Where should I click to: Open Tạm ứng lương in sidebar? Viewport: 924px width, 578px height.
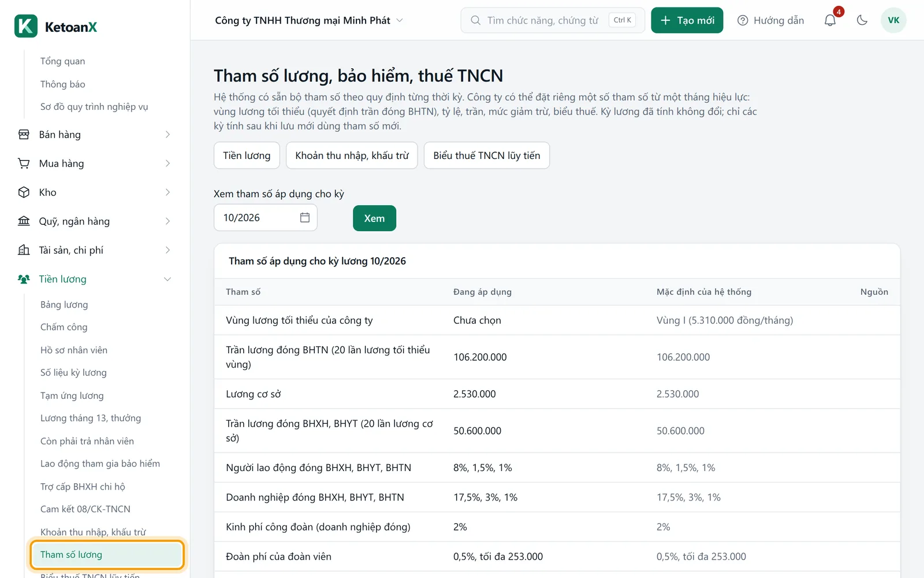pos(72,396)
